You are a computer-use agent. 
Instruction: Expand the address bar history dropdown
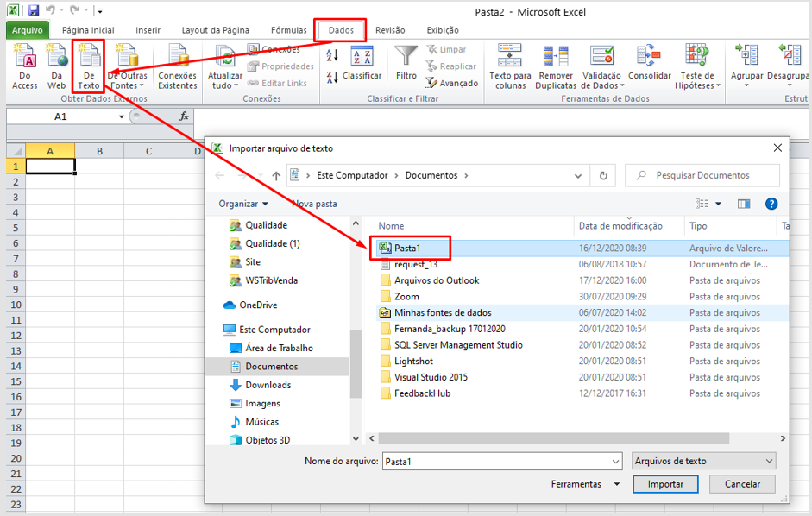pos(578,176)
